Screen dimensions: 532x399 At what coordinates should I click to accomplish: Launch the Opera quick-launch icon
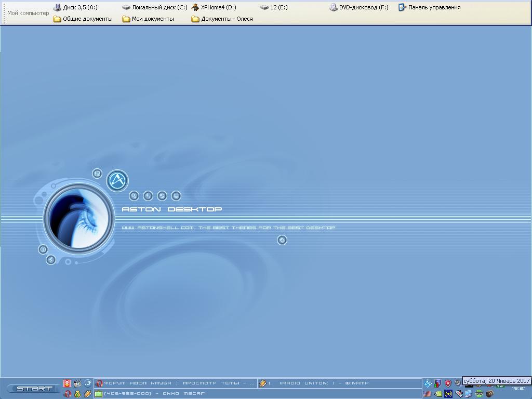coord(67,394)
